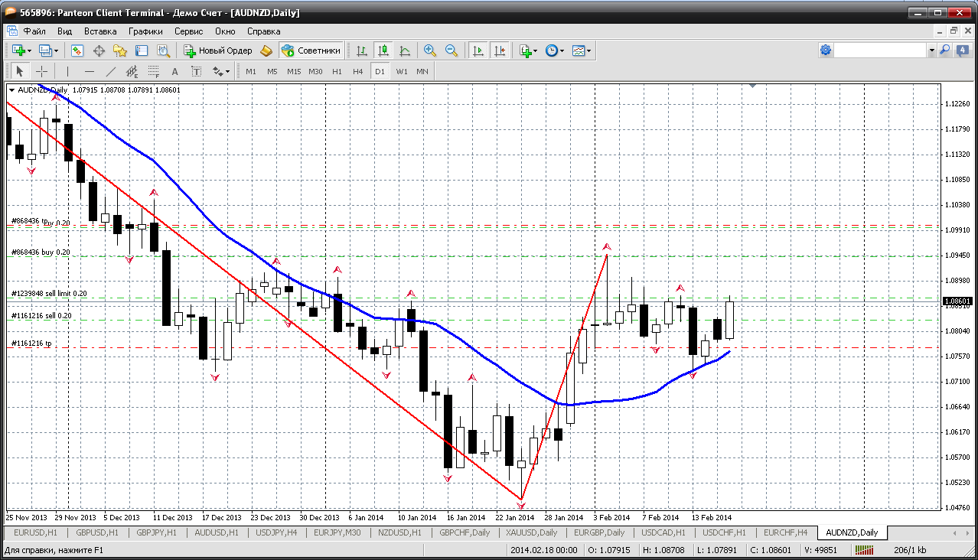This screenshot has width=978, height=560.
Task: Click the triangle before AUDNZD,Daily label
Action: [11, 90]
